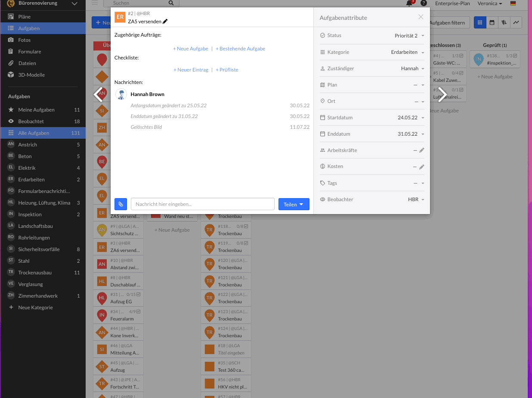The image size is (532, 398).
Task: Open the Tags dropdown
Action: click(x=419, y=183)
